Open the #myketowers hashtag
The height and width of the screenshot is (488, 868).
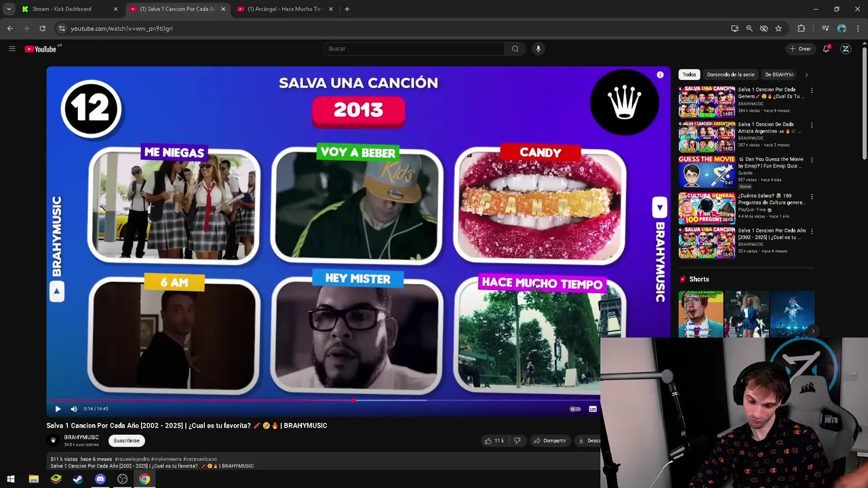[166, 460]
